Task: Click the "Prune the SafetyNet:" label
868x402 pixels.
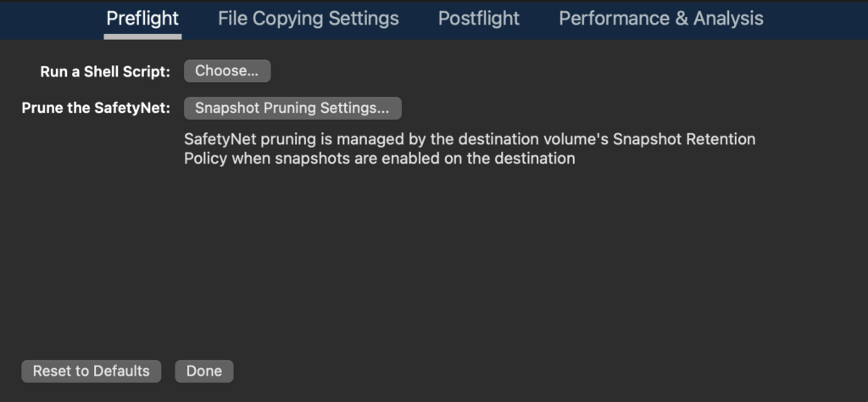Action: click(x=96, y=109)
